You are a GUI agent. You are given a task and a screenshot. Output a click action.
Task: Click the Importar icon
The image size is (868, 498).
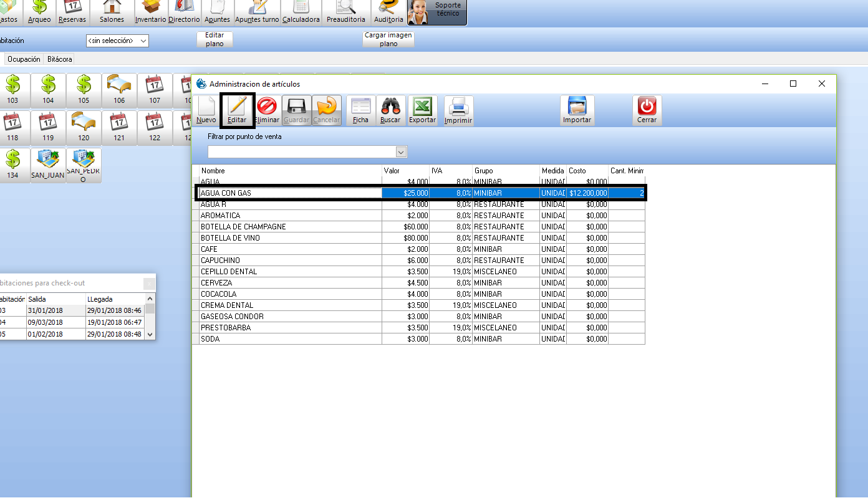click(577, 110)
